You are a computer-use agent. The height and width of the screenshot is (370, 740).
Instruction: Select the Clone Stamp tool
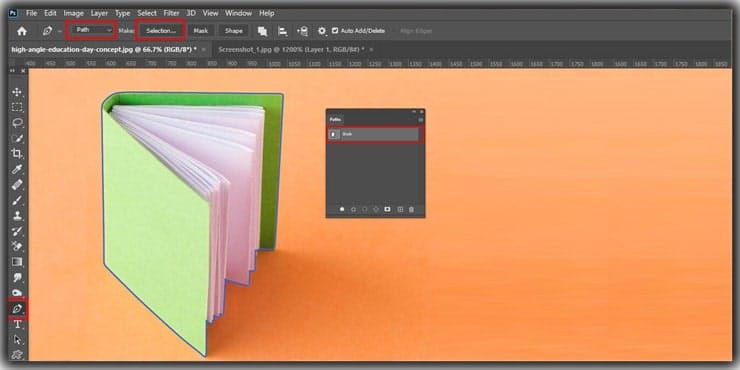(x=17, y=215)
